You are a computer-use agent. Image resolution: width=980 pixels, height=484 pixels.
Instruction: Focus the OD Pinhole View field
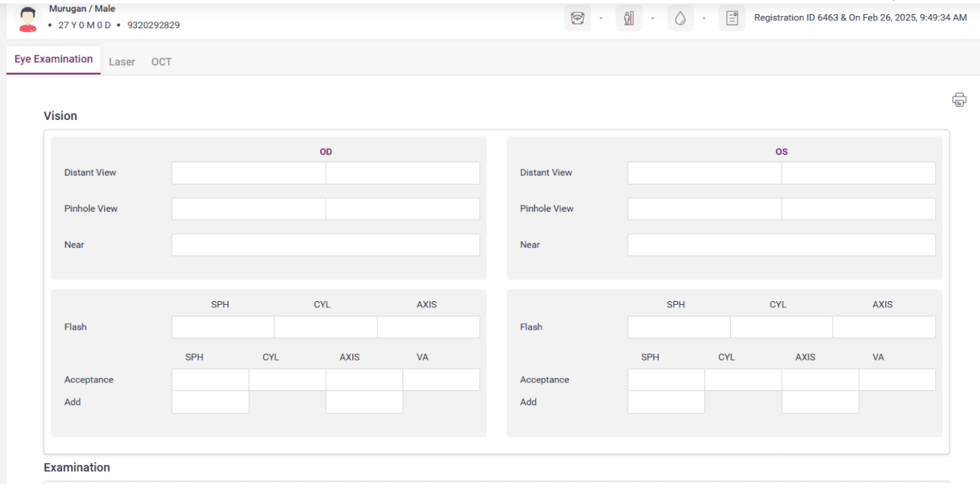248,209
